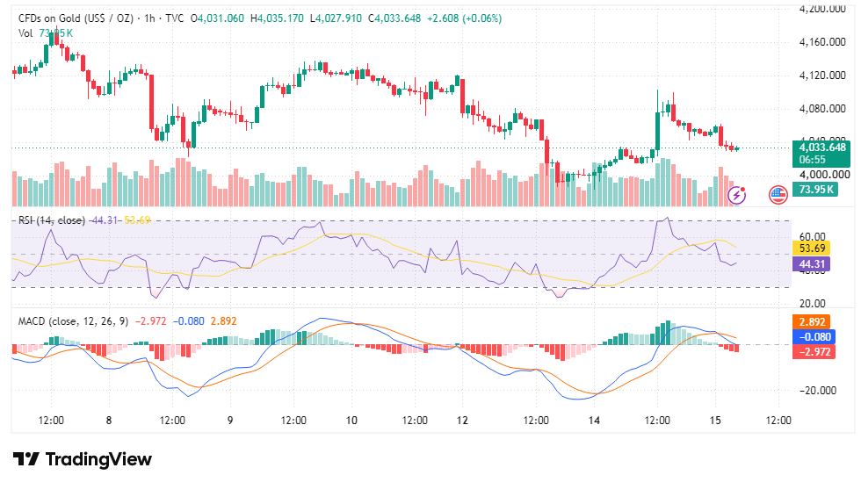Click the blue -0.080 MACD value tag
Screen dimensions: 861x504
814,336
